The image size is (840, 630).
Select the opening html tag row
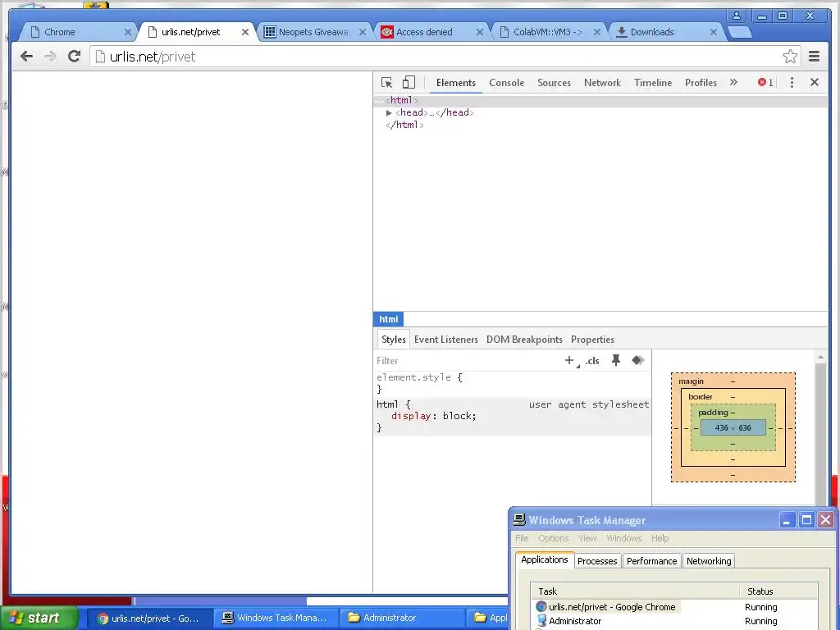pos(600,100)
